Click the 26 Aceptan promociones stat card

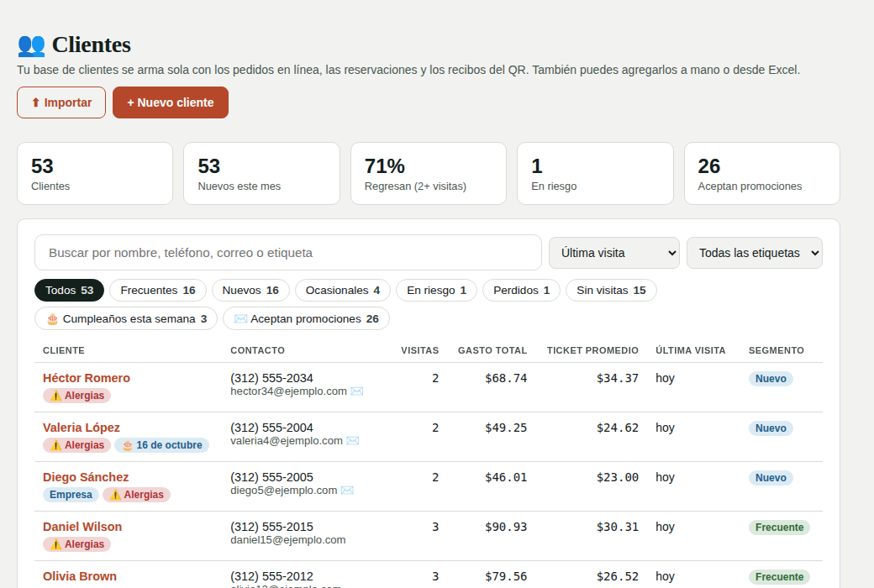point(762,173)
